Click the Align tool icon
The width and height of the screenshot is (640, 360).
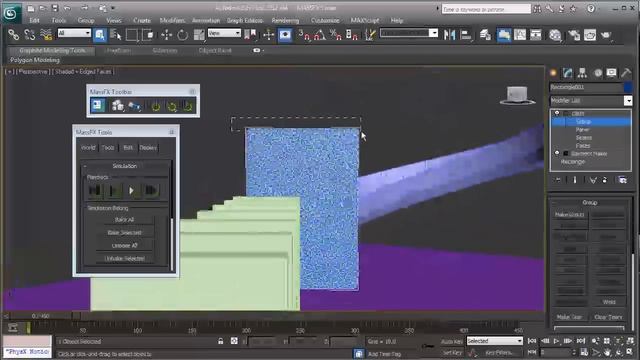pos(466,35)
